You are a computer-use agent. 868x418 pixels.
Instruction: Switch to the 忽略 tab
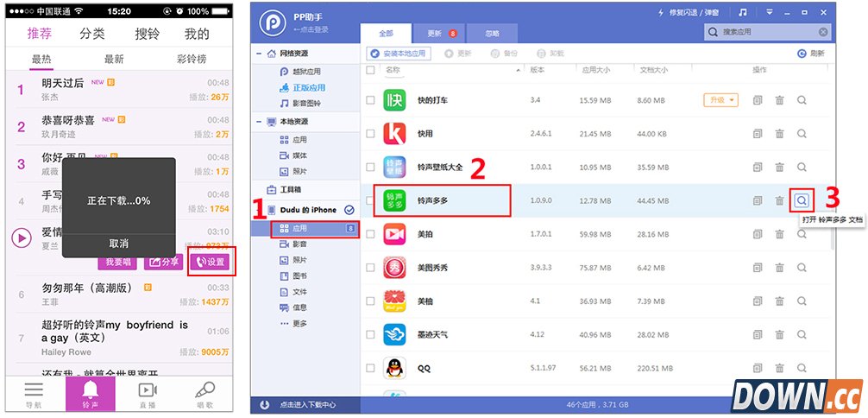tap(492, 34)
